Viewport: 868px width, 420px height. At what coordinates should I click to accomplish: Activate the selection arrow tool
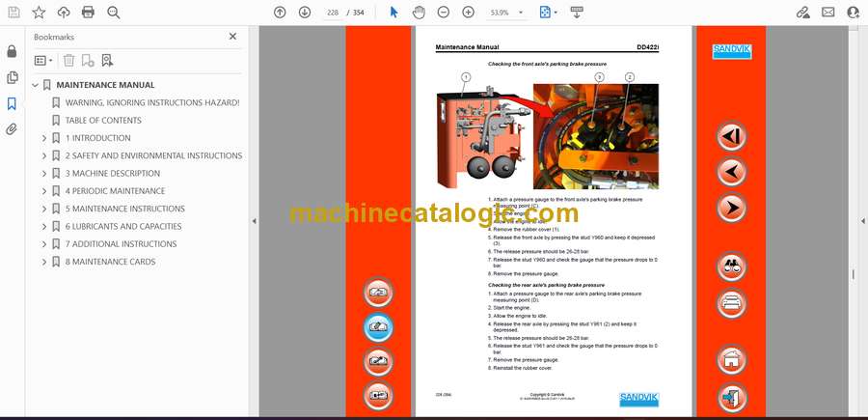coord(393,13)
